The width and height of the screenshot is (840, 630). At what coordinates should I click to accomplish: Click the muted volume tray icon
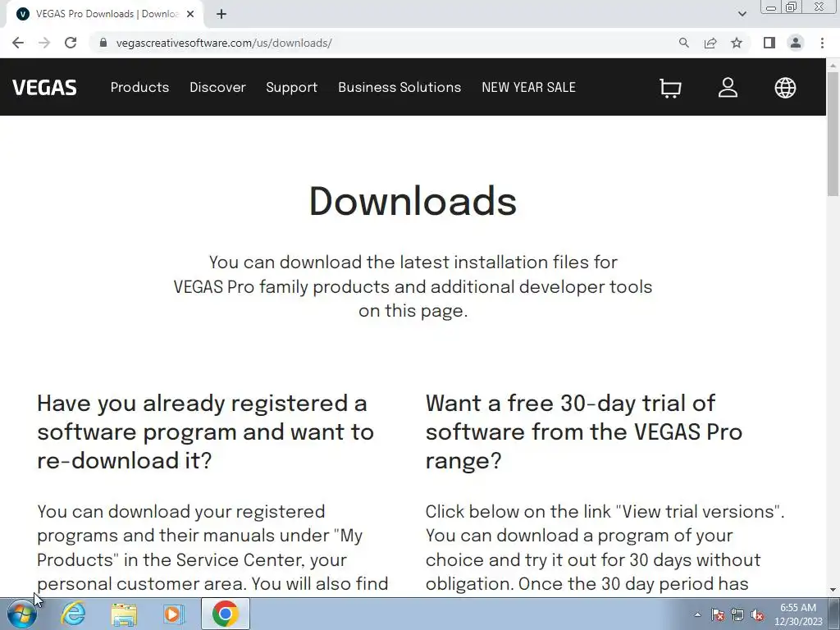(x=757, y=615)
